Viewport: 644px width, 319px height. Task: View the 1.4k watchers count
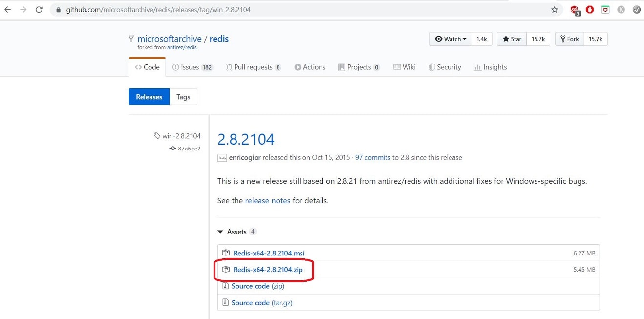pyautogui.click(x=482, y=39)
